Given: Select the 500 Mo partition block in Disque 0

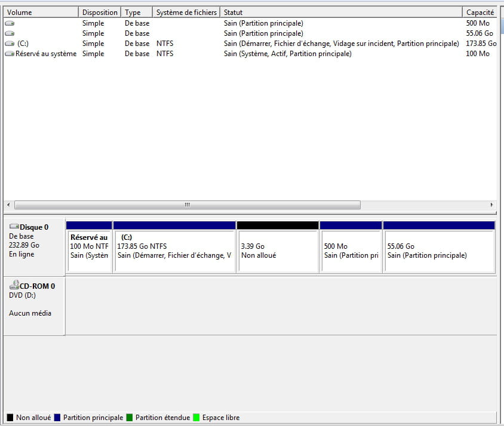Looking at the screenshot, I should pos(351,251).
